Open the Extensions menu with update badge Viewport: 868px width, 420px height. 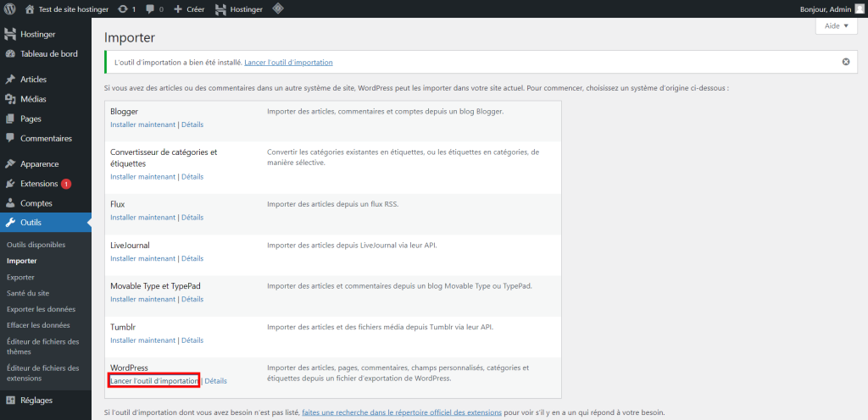(x=39, y=184)
